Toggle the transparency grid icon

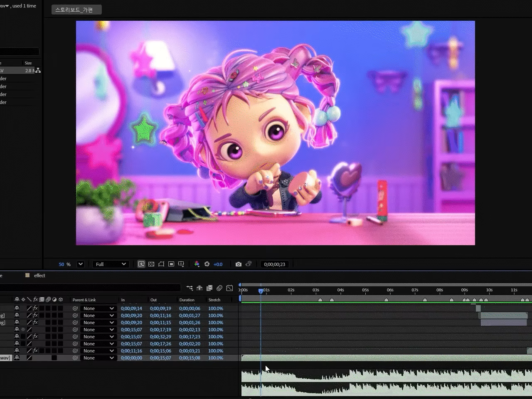(x=151, y=264)
